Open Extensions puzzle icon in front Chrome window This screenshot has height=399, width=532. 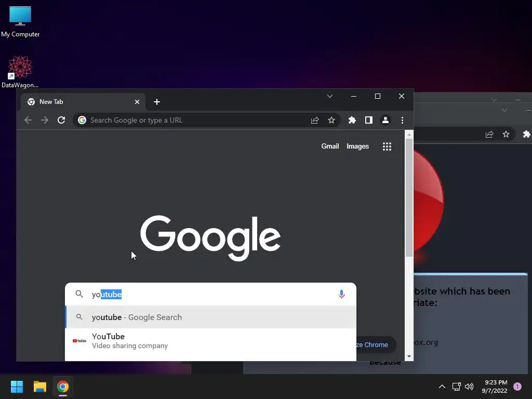click(x=352, y=120)
